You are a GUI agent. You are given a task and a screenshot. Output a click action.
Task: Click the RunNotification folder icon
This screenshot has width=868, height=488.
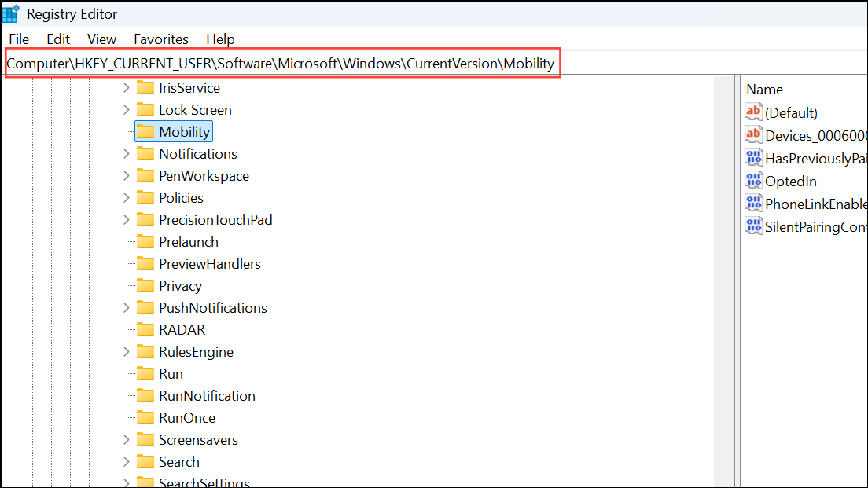tap(145, 395)
